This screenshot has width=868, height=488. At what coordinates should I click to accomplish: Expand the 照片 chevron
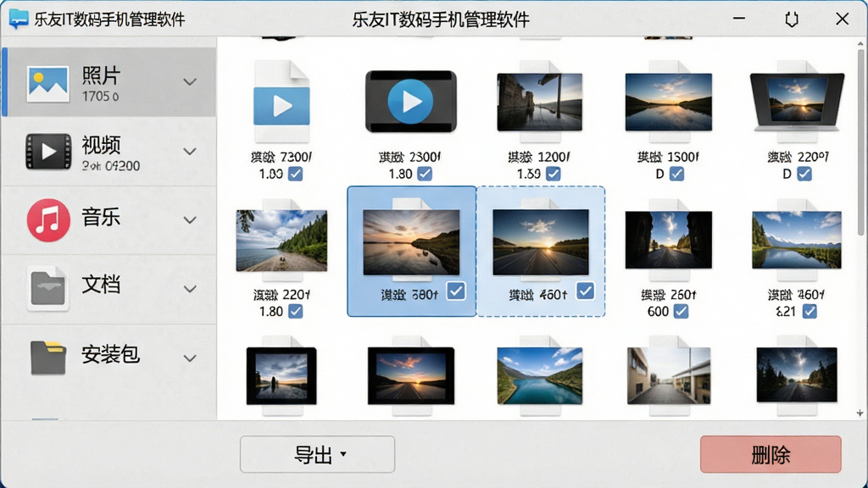190,82
